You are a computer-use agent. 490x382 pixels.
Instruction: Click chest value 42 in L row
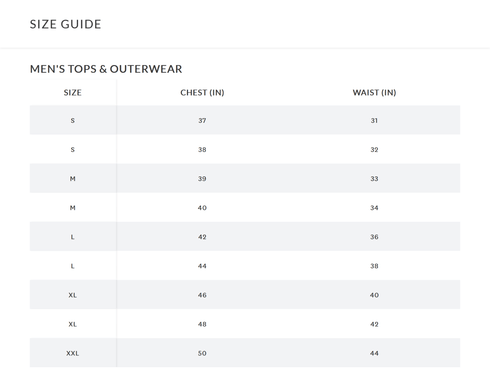[202, 237]
